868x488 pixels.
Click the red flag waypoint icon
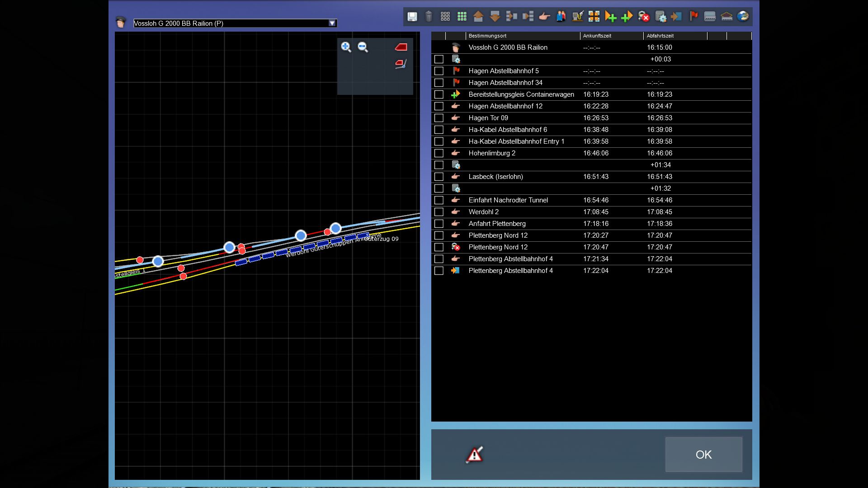(693, 17)
